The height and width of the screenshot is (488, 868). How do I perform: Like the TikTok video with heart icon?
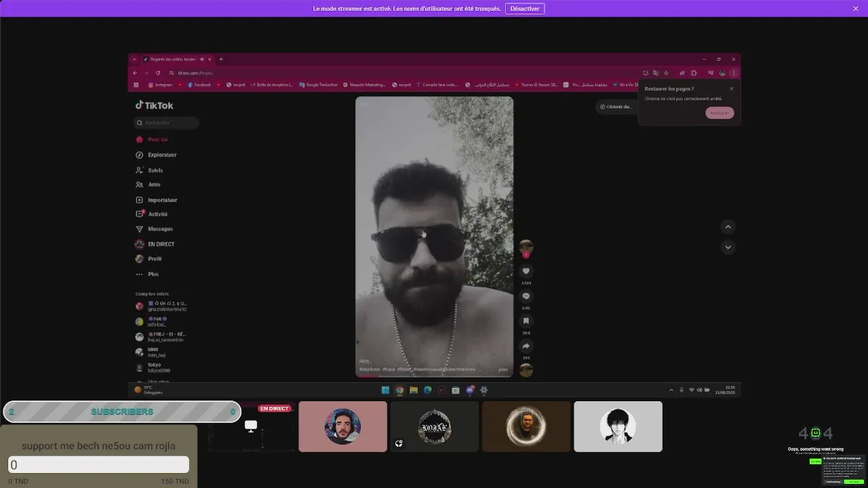[x=526, y=271]
